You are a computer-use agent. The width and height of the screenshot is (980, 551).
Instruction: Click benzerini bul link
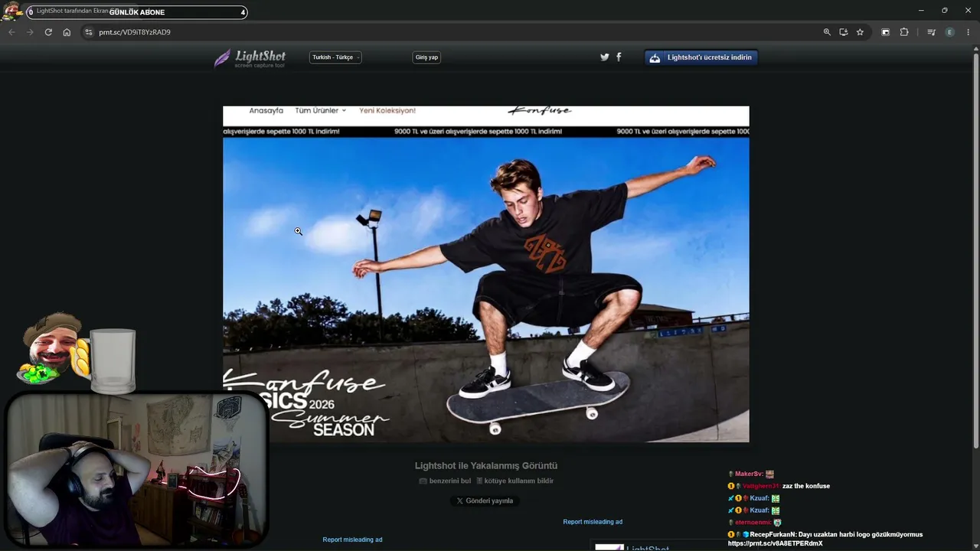pyautogui.click(x=445, y=481)
